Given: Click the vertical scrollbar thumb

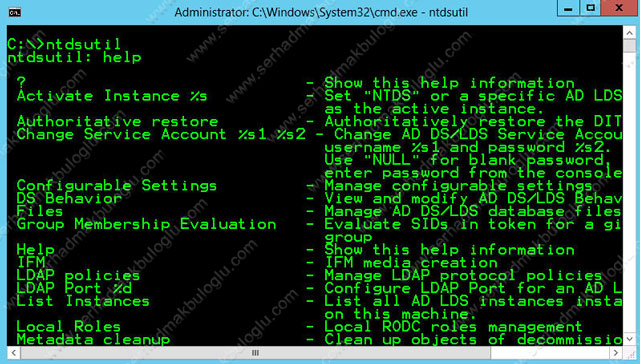Looking at the screenshot, I should (x=629, y=46).
